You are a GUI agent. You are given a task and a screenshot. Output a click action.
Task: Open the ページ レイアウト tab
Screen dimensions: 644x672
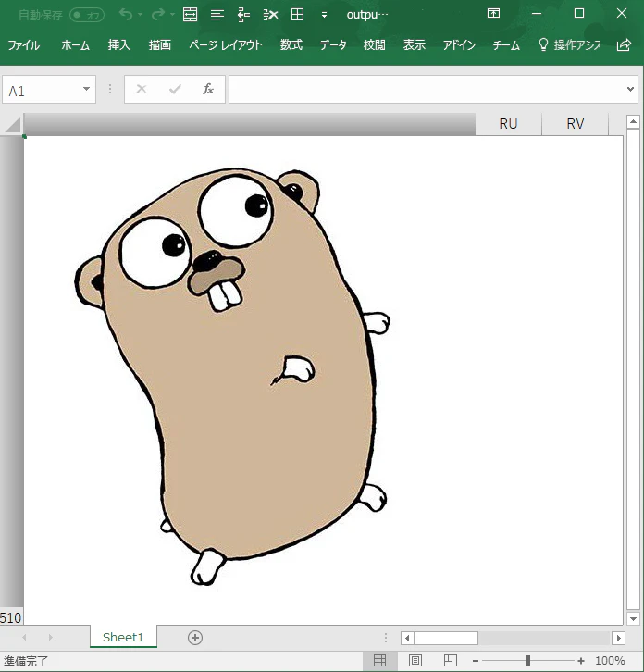coord(226,44)
